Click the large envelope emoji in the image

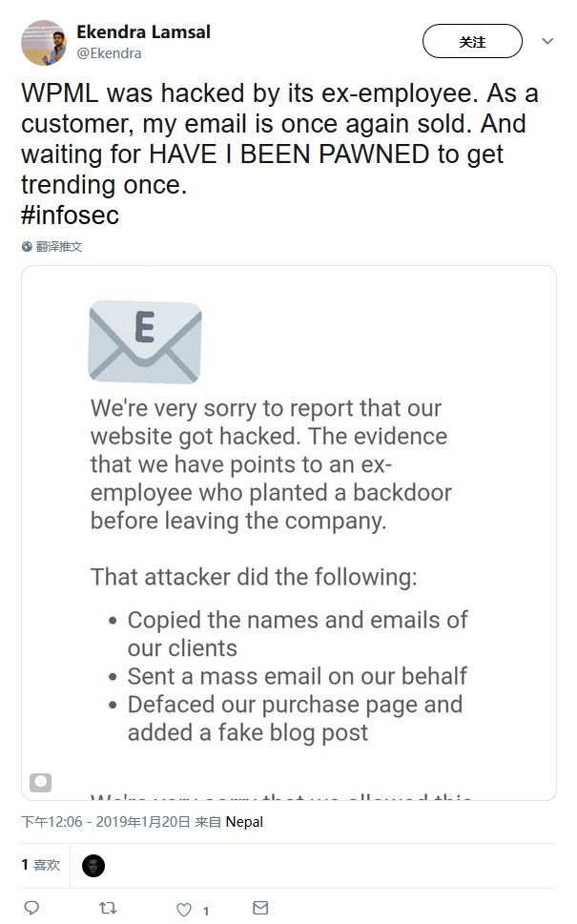coord(145,340)
